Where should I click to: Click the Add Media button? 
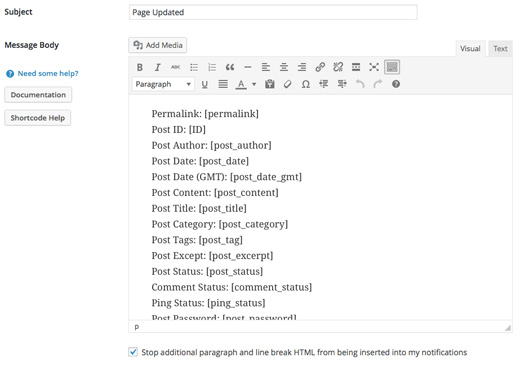point(158,45)
